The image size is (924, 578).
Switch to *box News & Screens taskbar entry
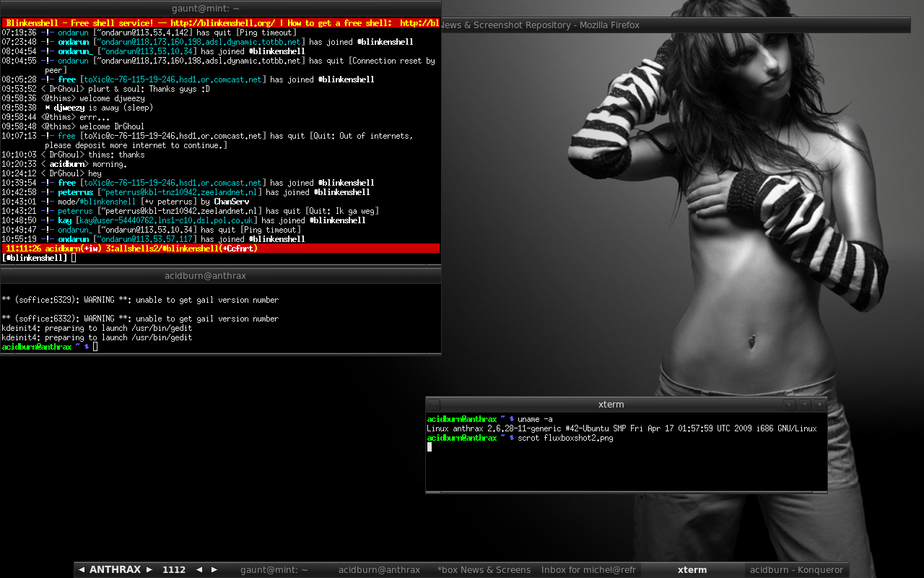point(484,570)
